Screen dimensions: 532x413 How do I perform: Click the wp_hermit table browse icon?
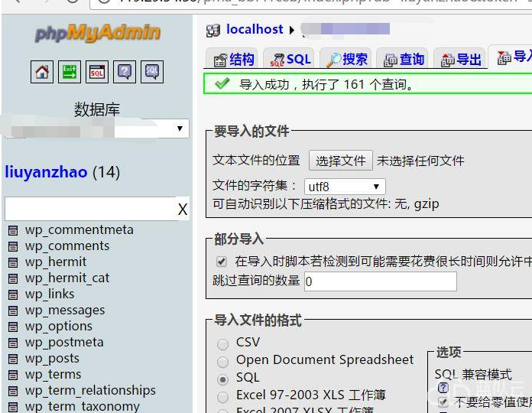point(13,262)
